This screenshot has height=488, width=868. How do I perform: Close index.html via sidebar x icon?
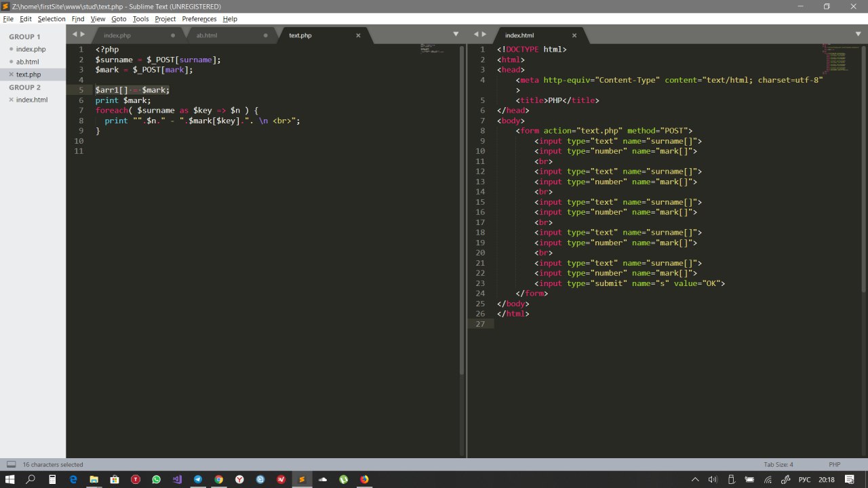(x=11, y=100)
